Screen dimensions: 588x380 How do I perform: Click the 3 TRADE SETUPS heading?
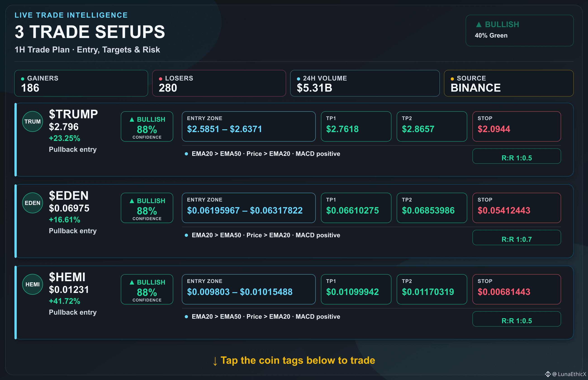click(x=90, y=32)
